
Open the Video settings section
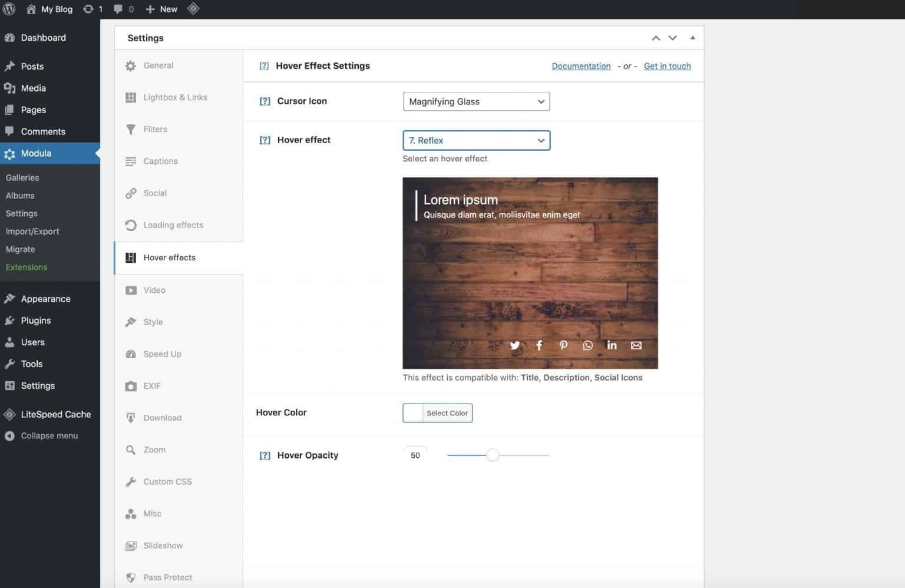click(154, 290)
